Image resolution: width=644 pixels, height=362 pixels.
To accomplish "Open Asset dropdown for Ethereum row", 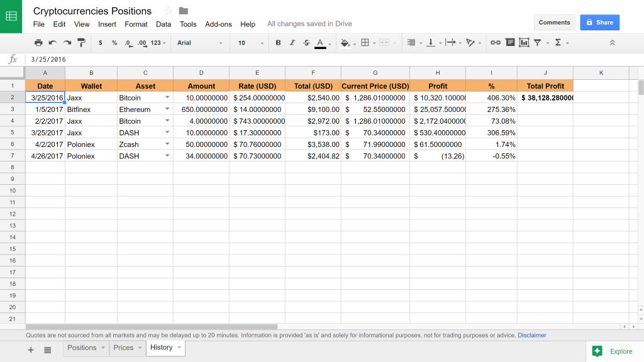I will click(x=167, y=109).
